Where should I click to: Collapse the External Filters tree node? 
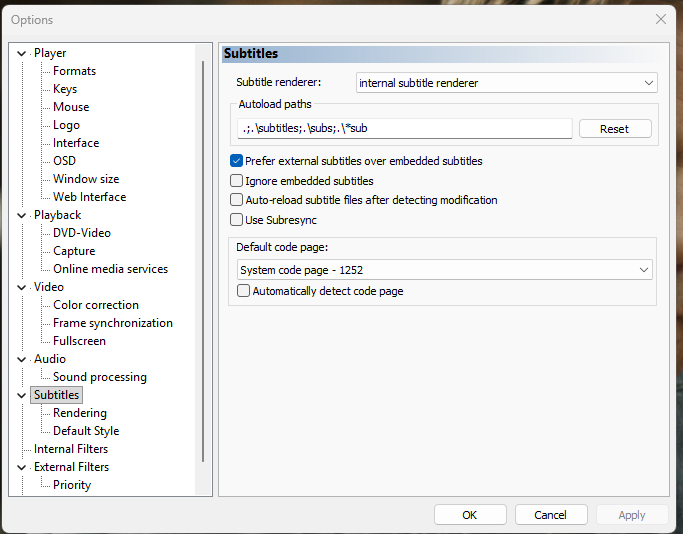click(21, 467)
